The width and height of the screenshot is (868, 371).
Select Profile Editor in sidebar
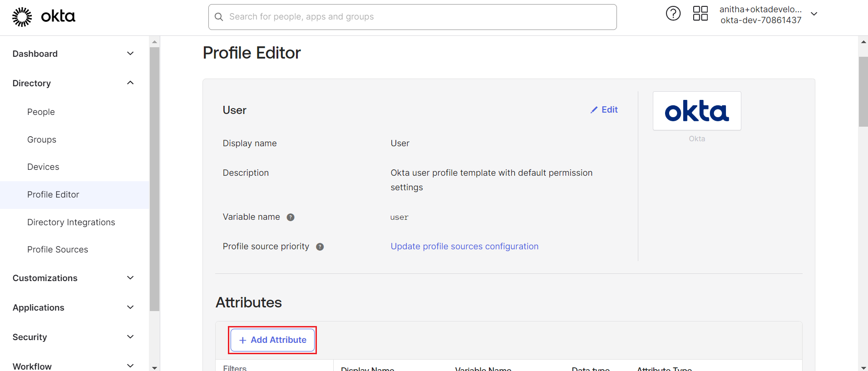[x=74, y=195]
